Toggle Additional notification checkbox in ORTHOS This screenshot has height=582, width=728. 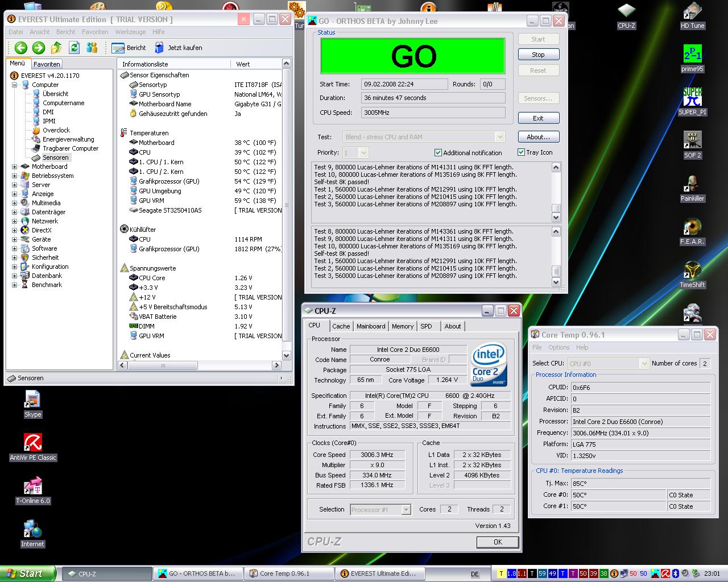click(438, 152)
